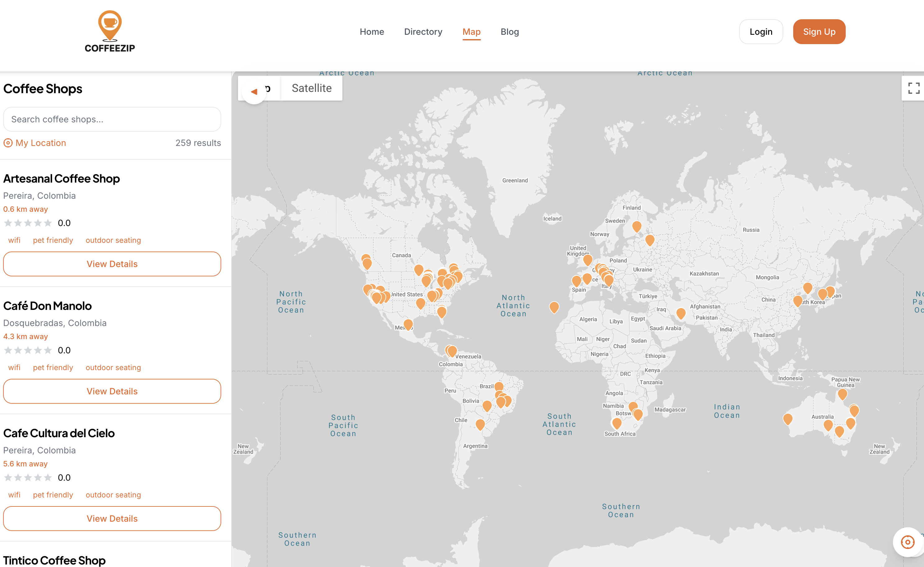This screenshot has width=924, height=567.
Task: Select the map pin near Vancouver, Canada
Action: (367, 263)
